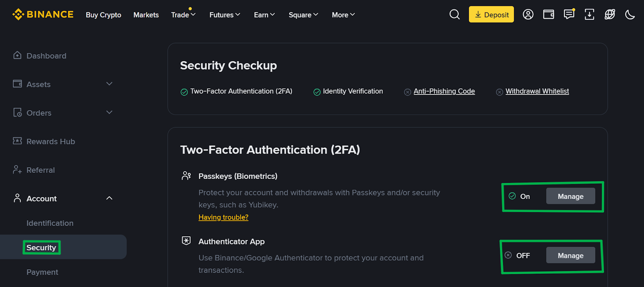
Task: Click the search magnifier icon
Action: point(454,14)
